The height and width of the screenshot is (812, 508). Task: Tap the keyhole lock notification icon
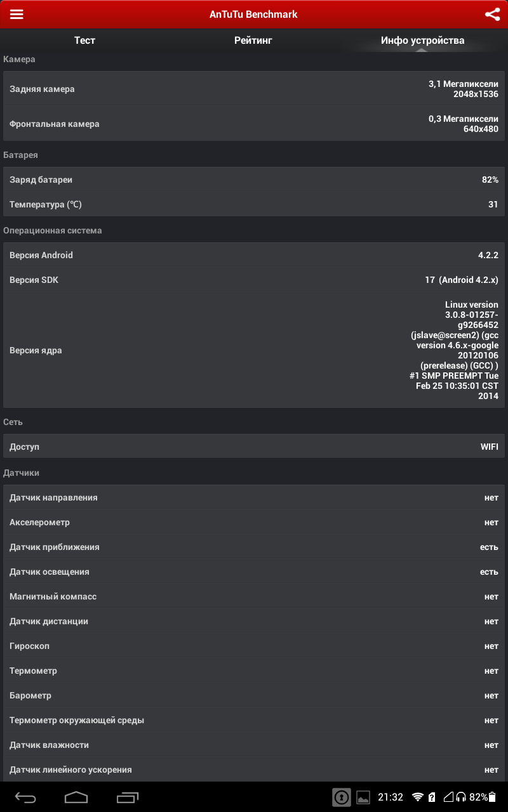pyautogui.click(x=342, y=797)
